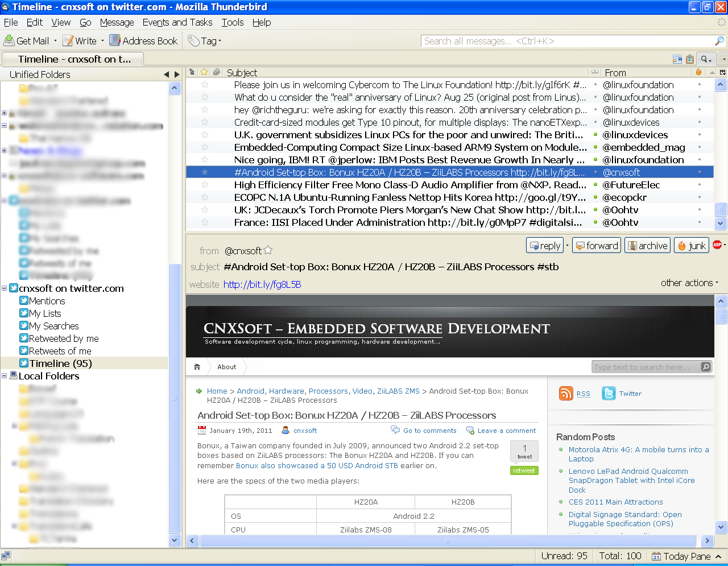Open the Go menu

[85, 22]
